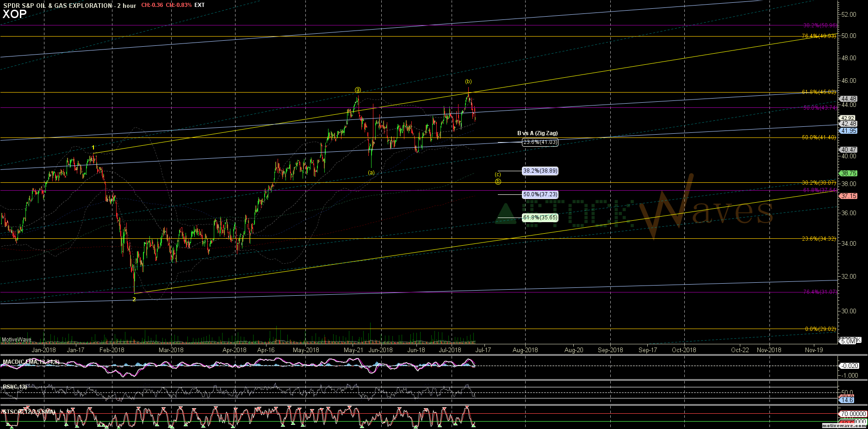Click the 32.00 price axis label

[x=849, y=276]
